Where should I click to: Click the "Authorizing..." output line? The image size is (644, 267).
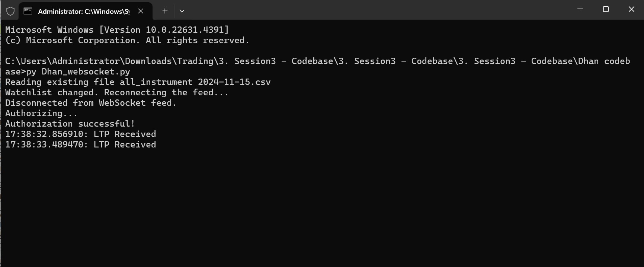pos(41,113)
